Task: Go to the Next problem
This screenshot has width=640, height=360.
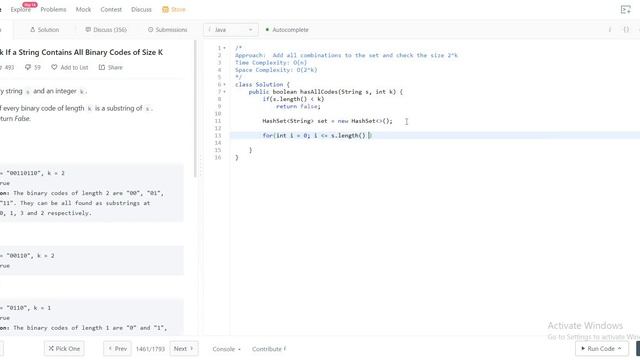Action: click(184, 349)
